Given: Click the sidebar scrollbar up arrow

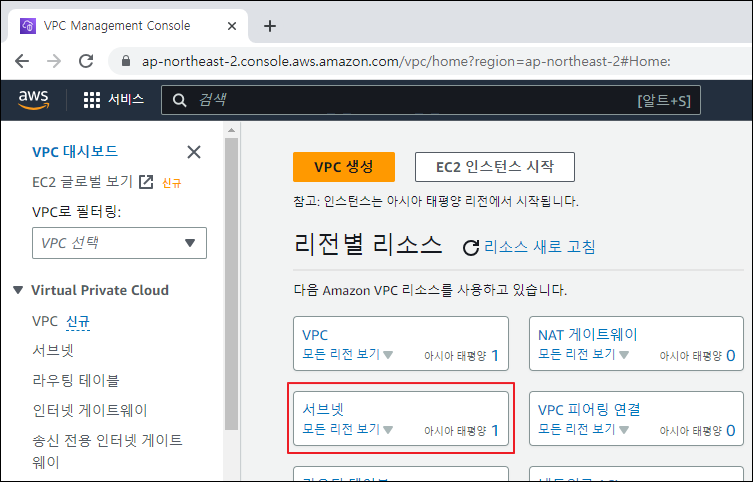Looking at the screenshot, I should pyautogui.click(x=231, y=130).
